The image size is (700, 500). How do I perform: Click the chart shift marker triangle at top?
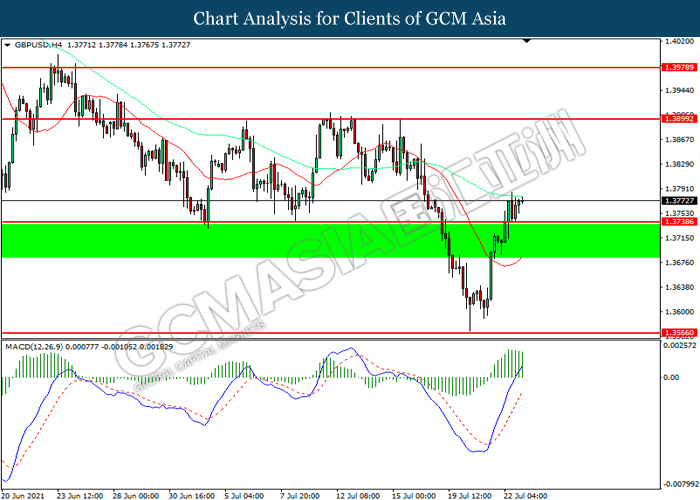point(527,41)
